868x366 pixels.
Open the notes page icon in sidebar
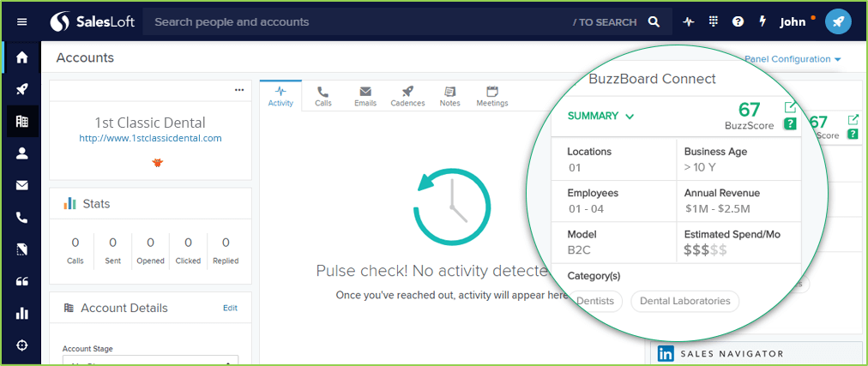coord(21,250)
